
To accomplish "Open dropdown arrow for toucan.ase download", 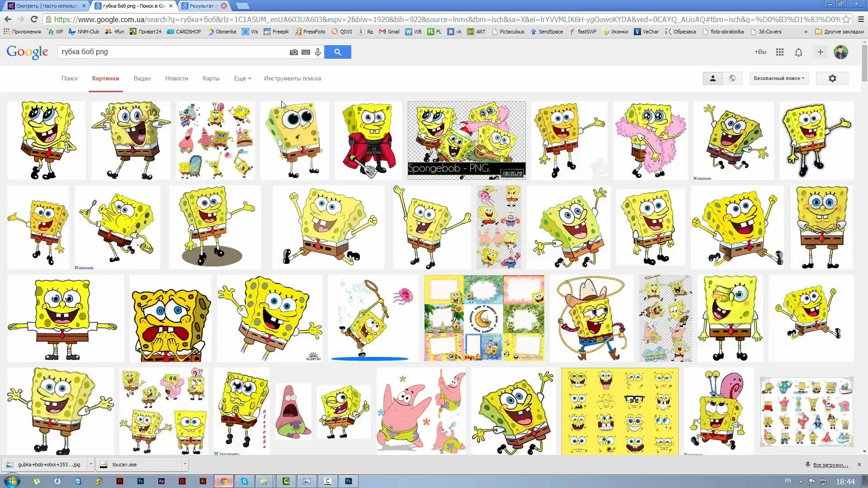I will (185, 464).
